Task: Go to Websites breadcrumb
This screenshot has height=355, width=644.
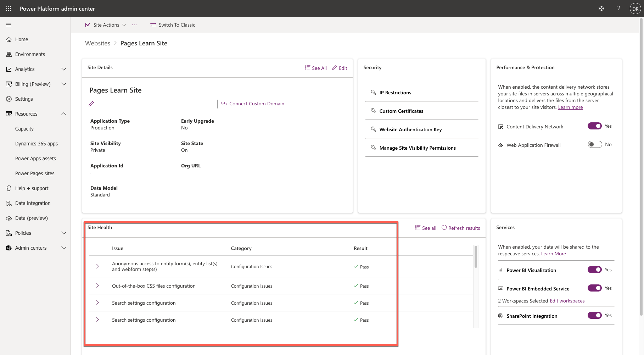Action: coord(98,43)
